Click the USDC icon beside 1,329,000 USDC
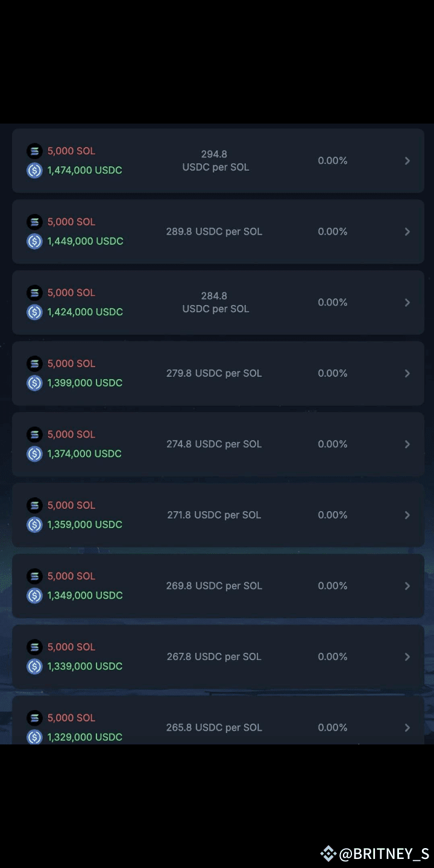Viewport: 434px width, 868px height. (x=34, y=737)
